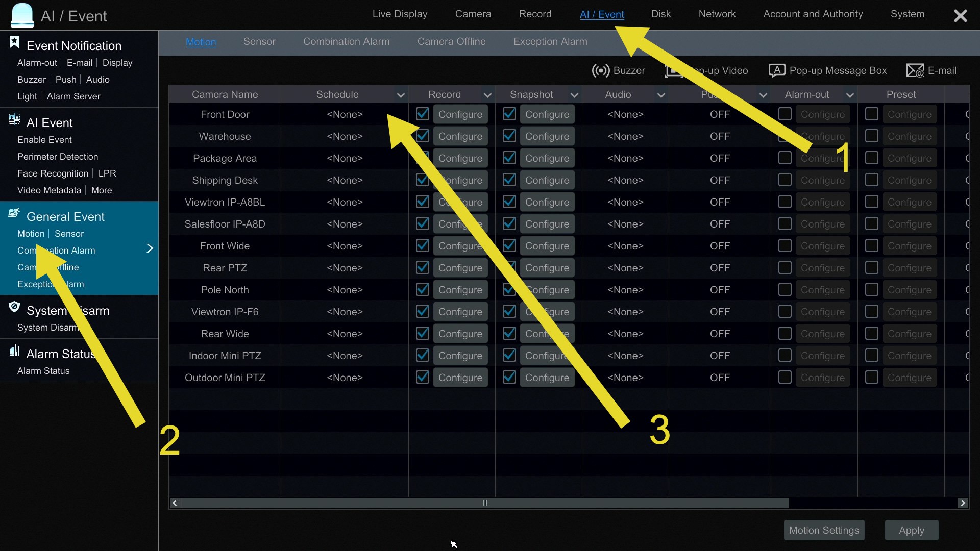The image size is (980, 551).
Task: Open the Schedule column header dropdown
Action: coord(401,95)
